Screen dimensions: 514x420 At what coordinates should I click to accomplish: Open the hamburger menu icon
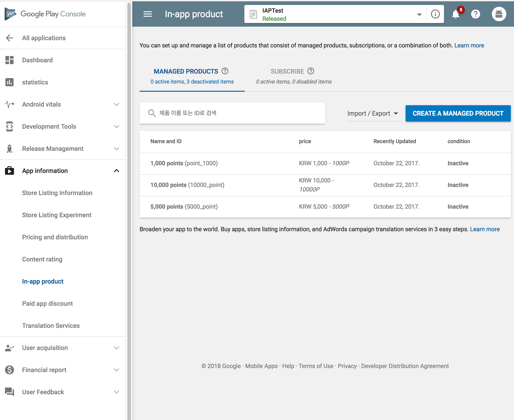tap(148, 14)
